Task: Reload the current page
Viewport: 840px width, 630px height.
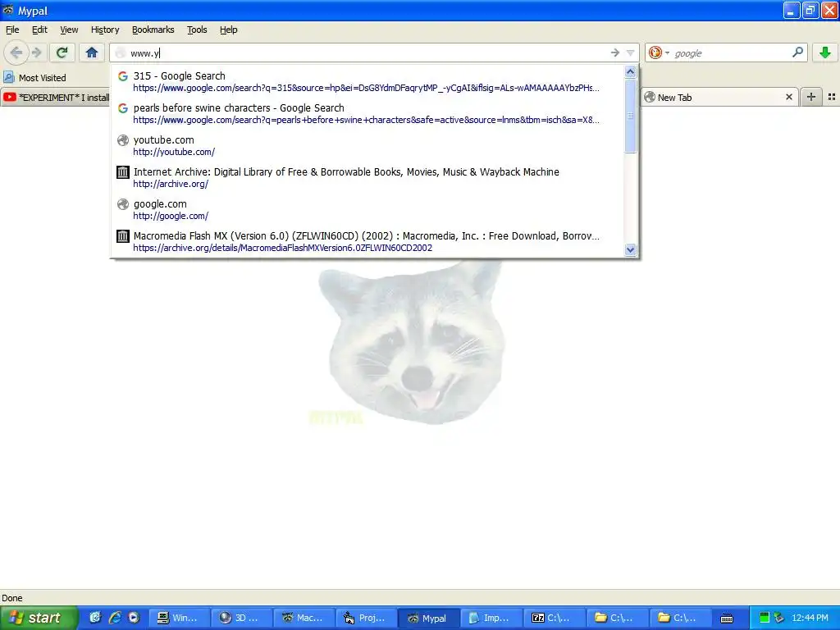Action: click(62, 52)
